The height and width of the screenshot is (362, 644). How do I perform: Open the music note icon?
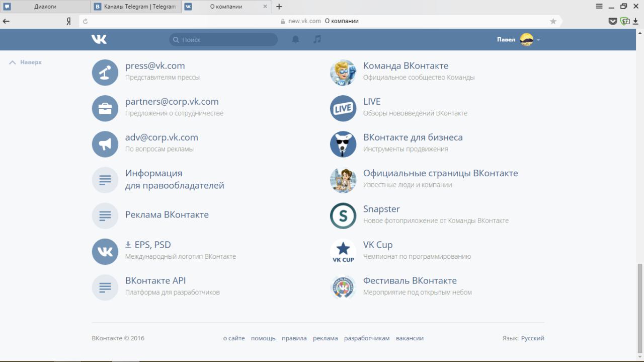[317, 39]
